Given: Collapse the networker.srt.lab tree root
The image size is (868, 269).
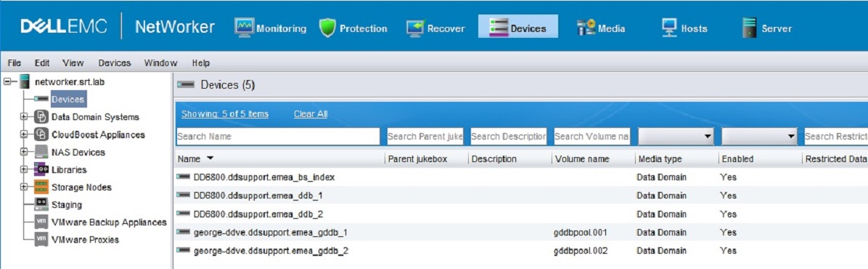Looking at the screenshot, I should [x=7, y=82].
